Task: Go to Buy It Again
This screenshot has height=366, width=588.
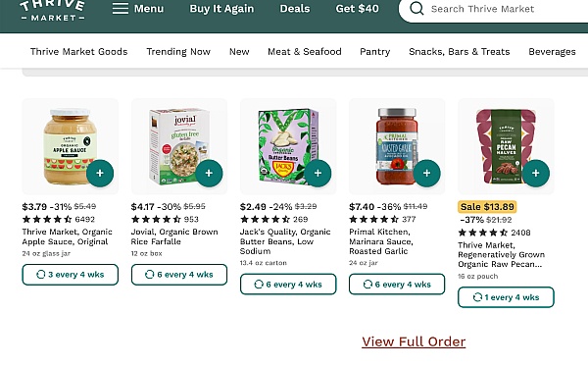Action: [x=221, y=9]
